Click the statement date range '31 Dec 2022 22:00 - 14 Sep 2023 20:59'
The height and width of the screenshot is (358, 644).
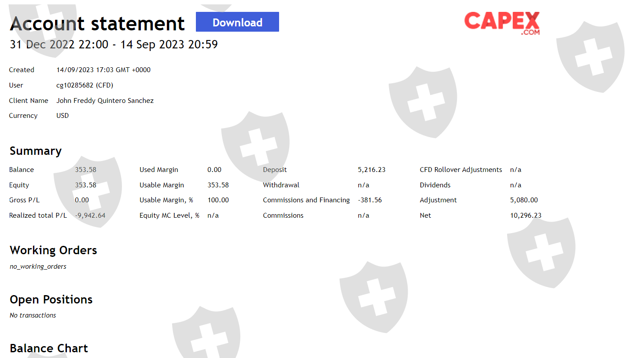point(114,44)
